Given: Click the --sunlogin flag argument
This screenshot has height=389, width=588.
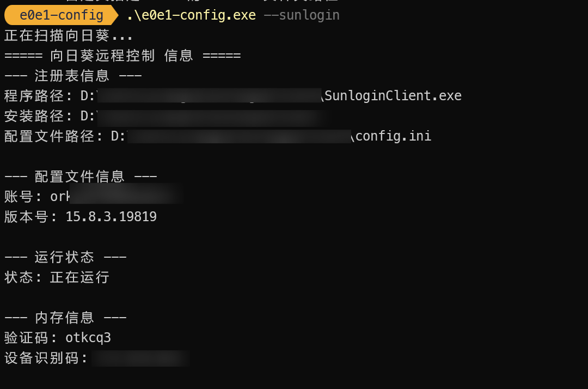Looking at the screenshot, I should pos(302,15).
